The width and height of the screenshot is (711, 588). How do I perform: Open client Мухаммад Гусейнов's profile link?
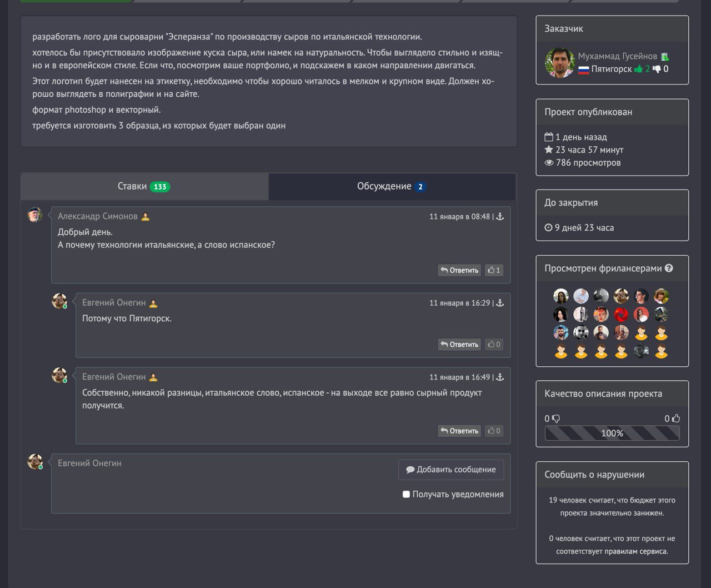pos(617,56)
